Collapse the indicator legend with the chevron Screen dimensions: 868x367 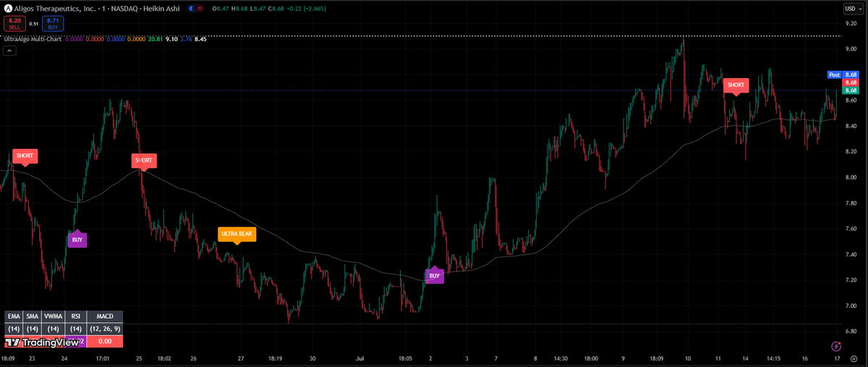(9, 51)
